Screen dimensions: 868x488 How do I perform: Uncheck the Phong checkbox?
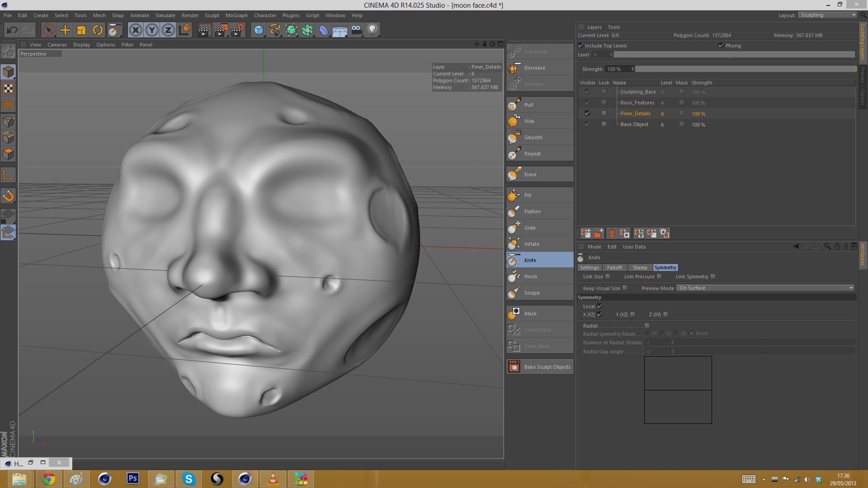(x=721, y=46)
